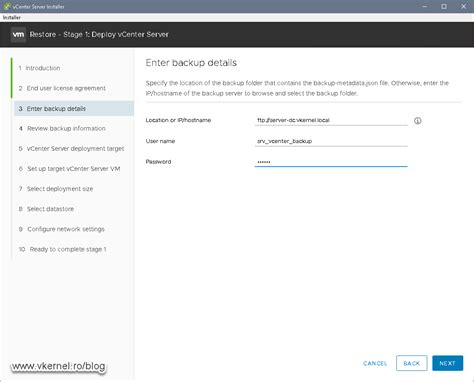The width and height of the screenshot is (474, 382).
Task: Click 'Restore - Stage 1: Deploy vCenter Server' title
Action: pos(99,35)
